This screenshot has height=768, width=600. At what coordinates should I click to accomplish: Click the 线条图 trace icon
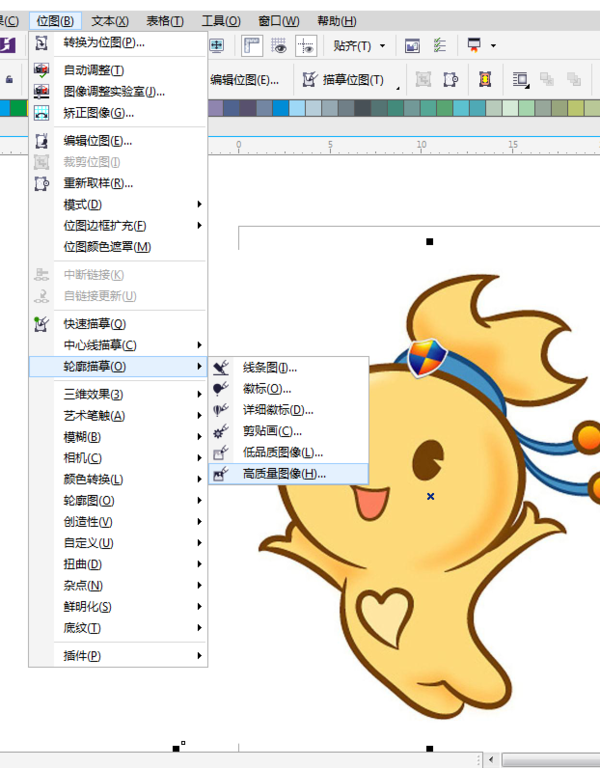(x=221, y=367)
